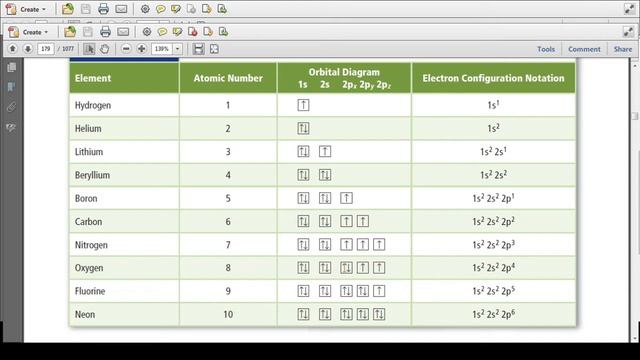Viewport: 640px width, 360px height.
Task: Click Neon's atomic number '10'
Action: 228,314
